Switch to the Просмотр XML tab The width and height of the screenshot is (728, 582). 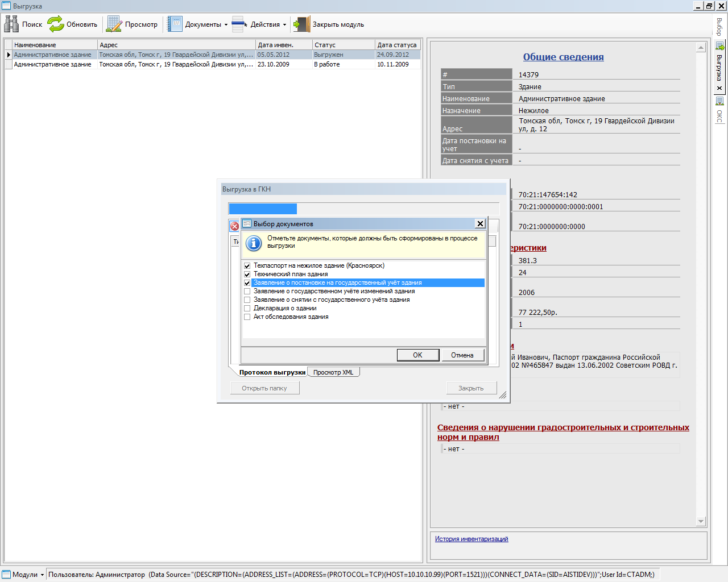coord(333,373)
